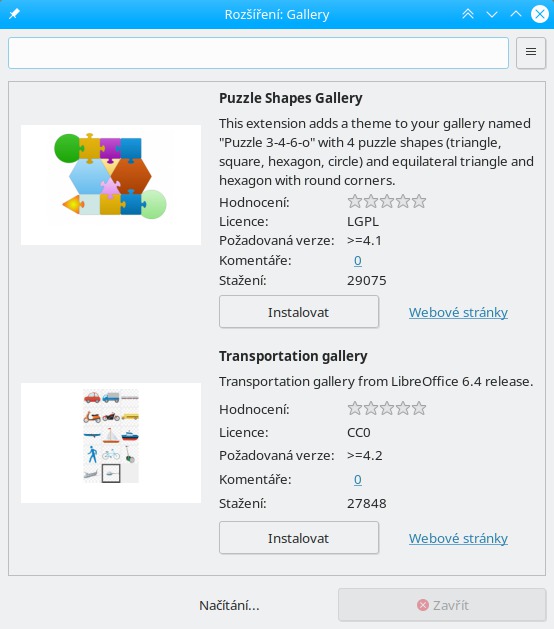Open the Transportation gallery comments count link
This screenshot has width=554, height=629.
tap(357, 479)
